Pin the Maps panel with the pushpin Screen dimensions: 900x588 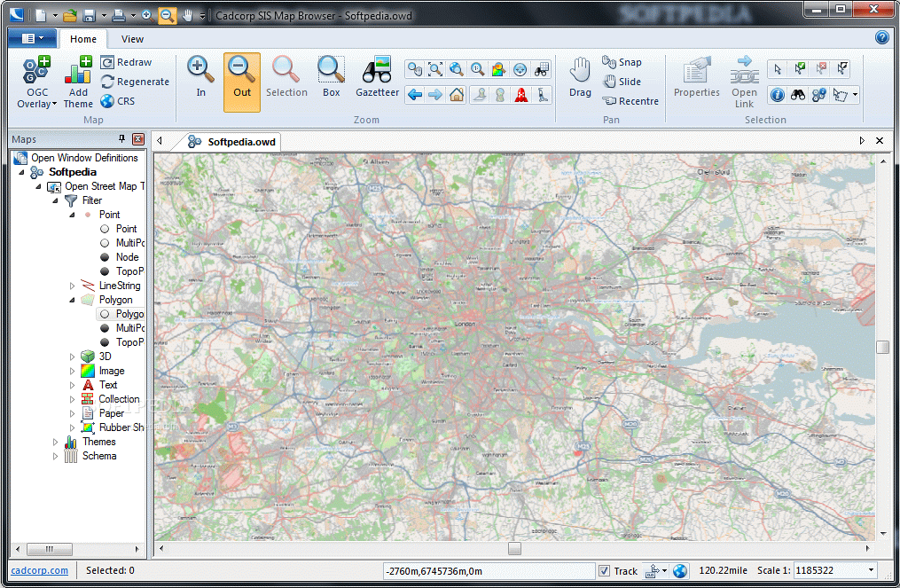(x=121, y=139)
